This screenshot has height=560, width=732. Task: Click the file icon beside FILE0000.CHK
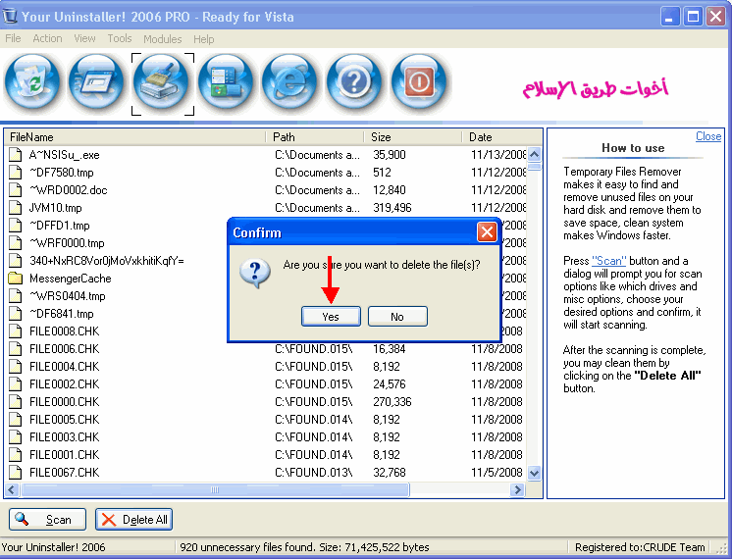click(x=16, y=402)
